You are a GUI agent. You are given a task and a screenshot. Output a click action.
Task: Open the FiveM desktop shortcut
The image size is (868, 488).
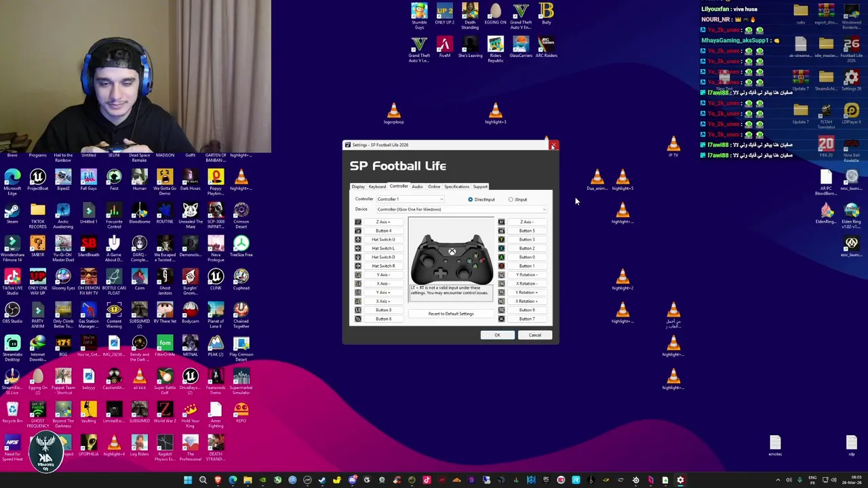coord(444,47)
